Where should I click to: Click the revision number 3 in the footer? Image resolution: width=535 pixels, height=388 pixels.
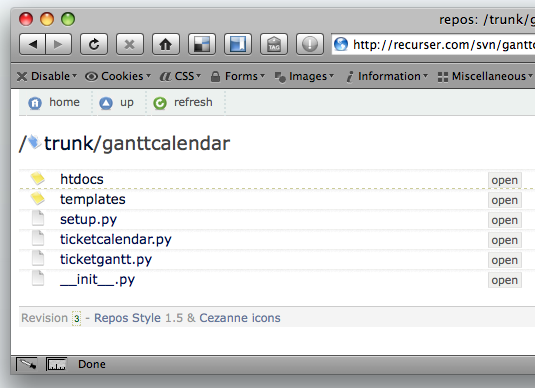pyautogui.click(x=76, y=318)
